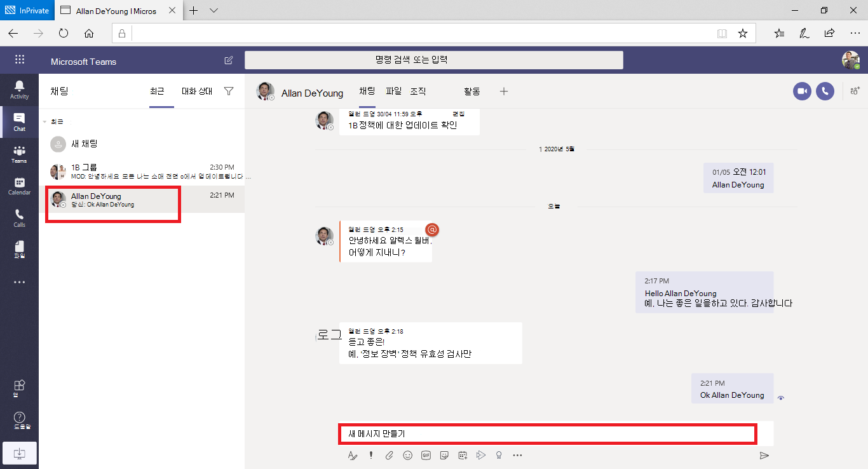Mark the message as important
The image size is (868, 469).
tap(370, 455)
